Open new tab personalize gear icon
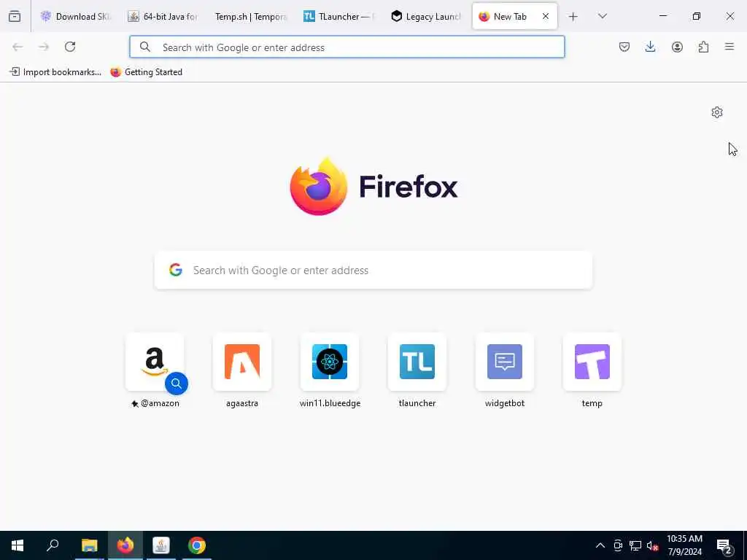This screenshot has height=560, width=747. click(x=717, y=112)
